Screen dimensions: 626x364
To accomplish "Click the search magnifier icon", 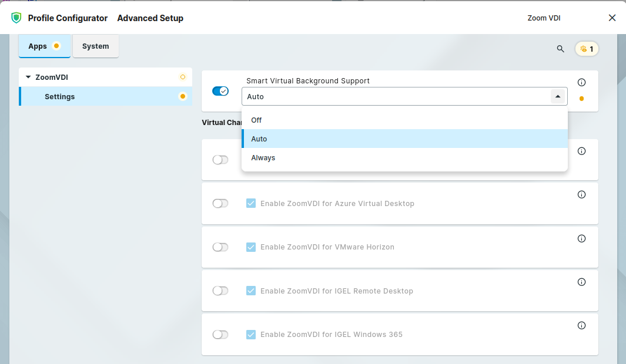I will click(x=560, y=49).
